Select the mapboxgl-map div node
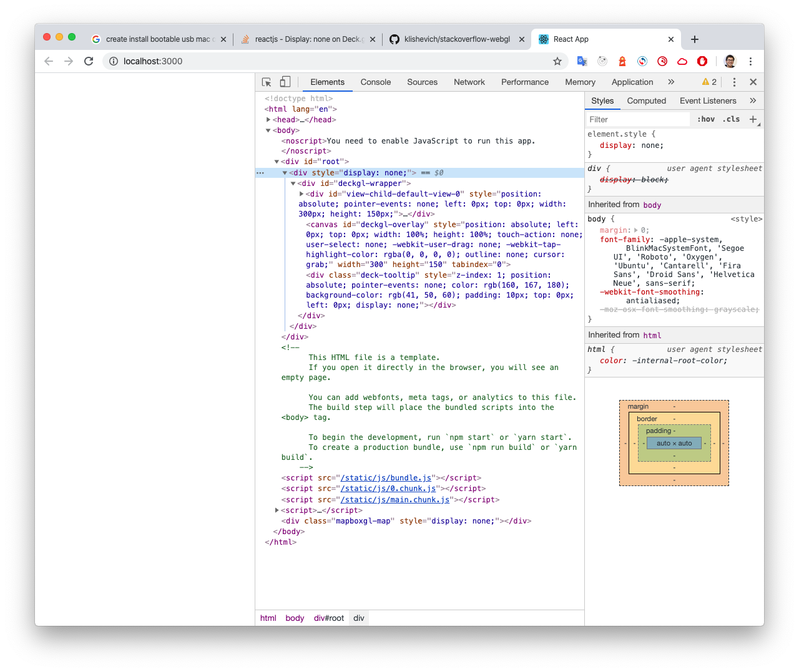Image resolution: width=799 pixels, height=672 pixels. pyautogui.click(x=406, y=521)
